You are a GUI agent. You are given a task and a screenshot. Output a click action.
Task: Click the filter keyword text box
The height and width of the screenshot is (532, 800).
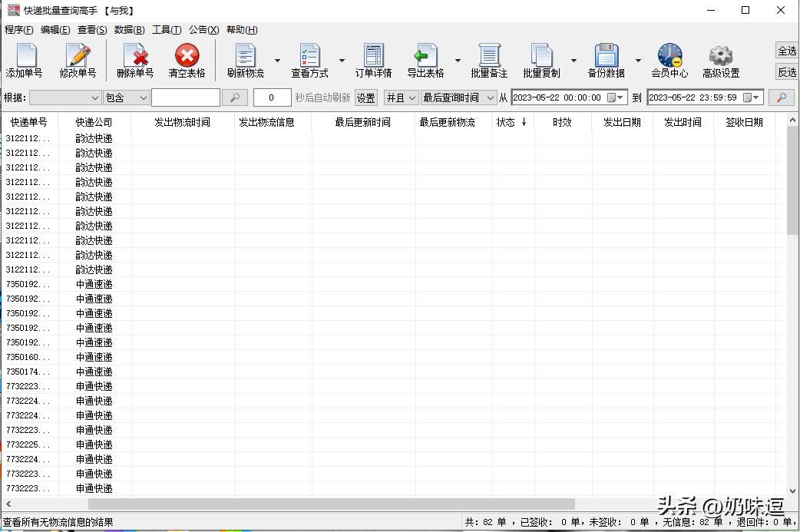(186, 97)
